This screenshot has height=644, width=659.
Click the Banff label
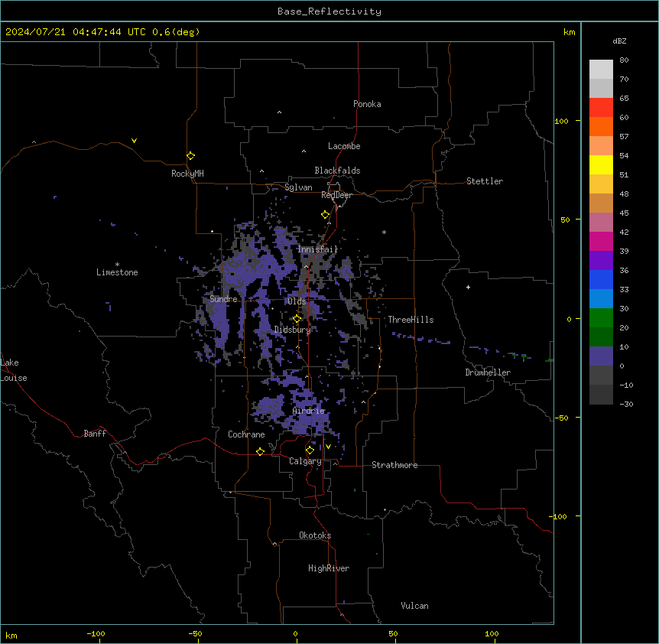(x=95, y=434)
